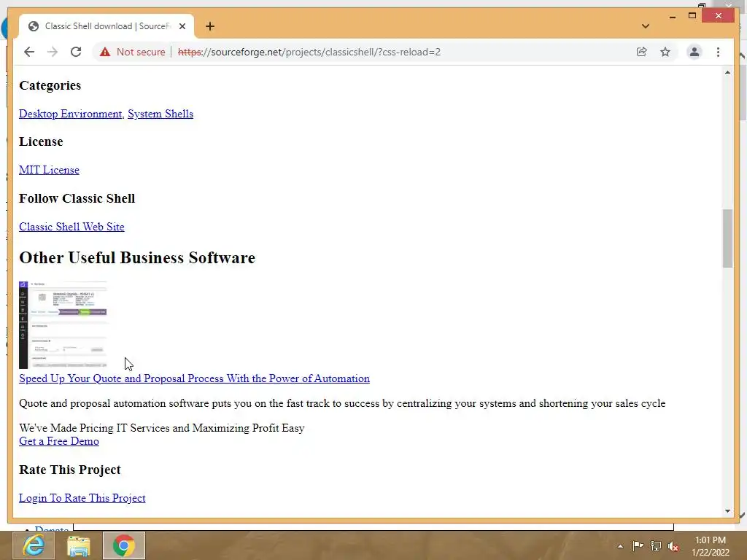Go back to the previous page
The width and height of the screenshot is (747, 560).
[29, 52]
